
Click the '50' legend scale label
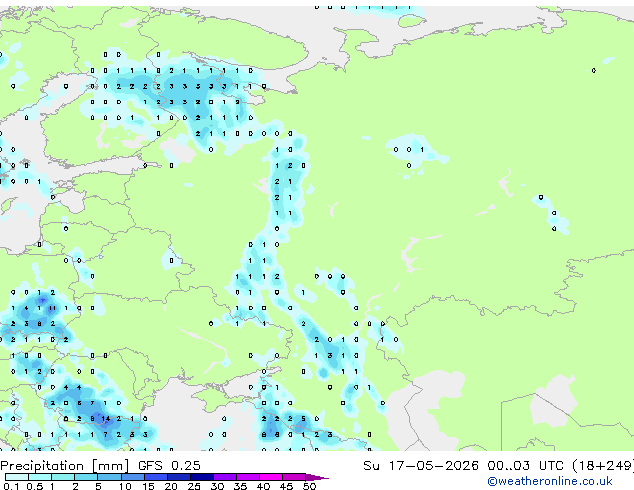[x=309, y=486]
